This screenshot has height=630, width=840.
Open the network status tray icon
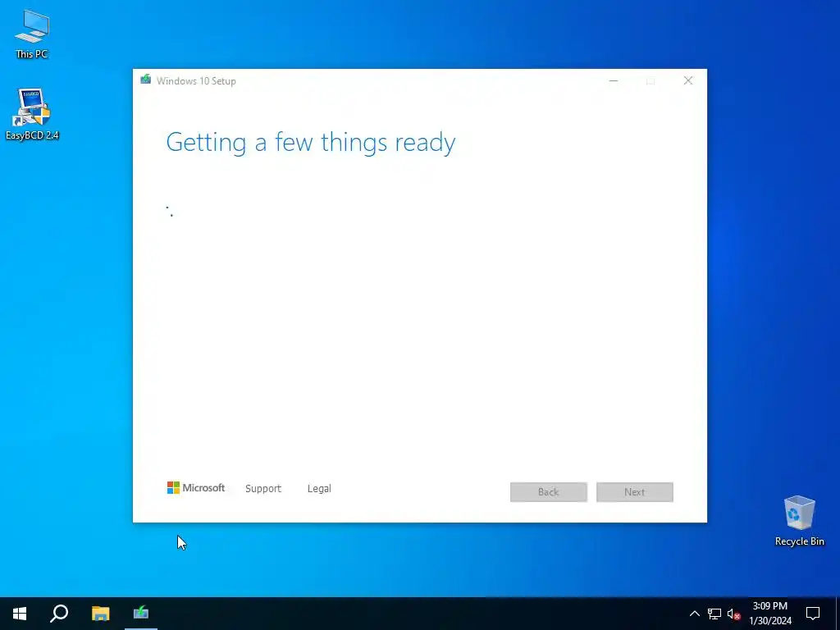point(714,614)
